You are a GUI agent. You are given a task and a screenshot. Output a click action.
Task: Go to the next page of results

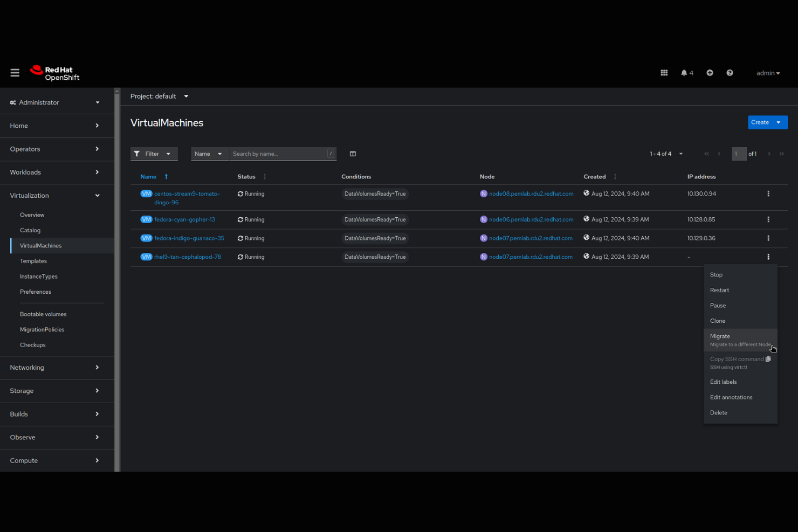pyautogui.click(x=769, y=154)
